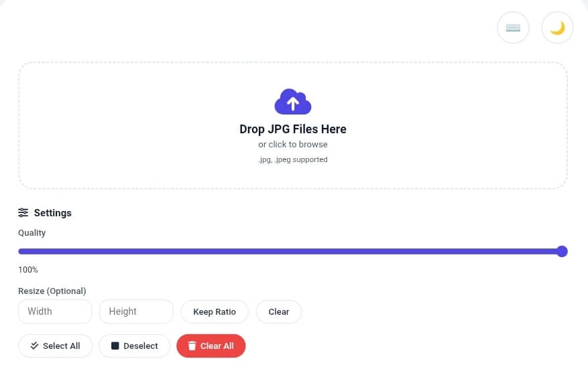Click the Quality label
This screenshot has width=588, height=369.
point(32,233)
